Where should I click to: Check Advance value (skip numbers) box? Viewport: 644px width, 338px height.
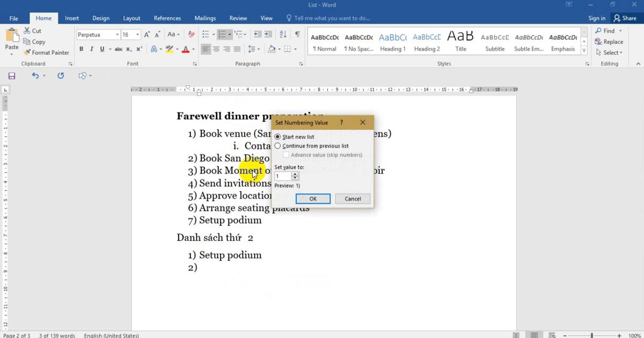(286, 155)
